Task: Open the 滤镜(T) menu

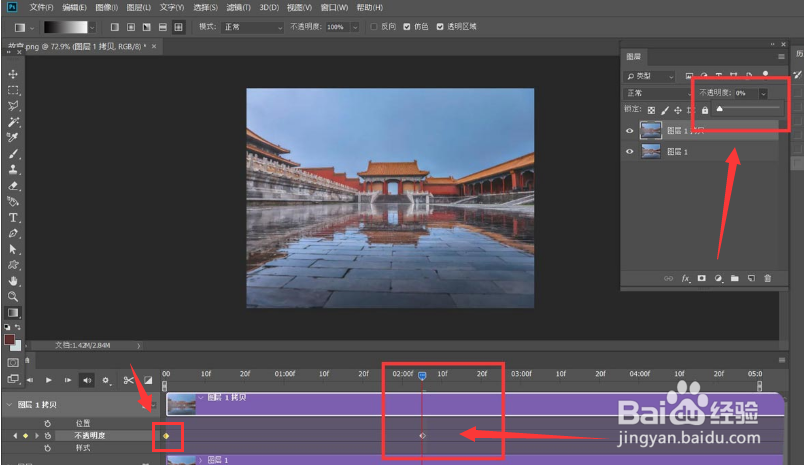Action: 238,8
